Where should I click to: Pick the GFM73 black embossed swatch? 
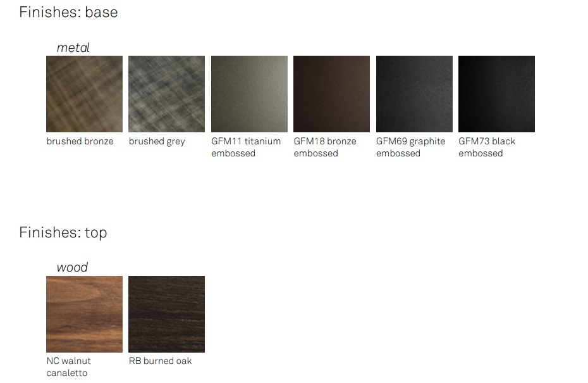tap(496, 94)
